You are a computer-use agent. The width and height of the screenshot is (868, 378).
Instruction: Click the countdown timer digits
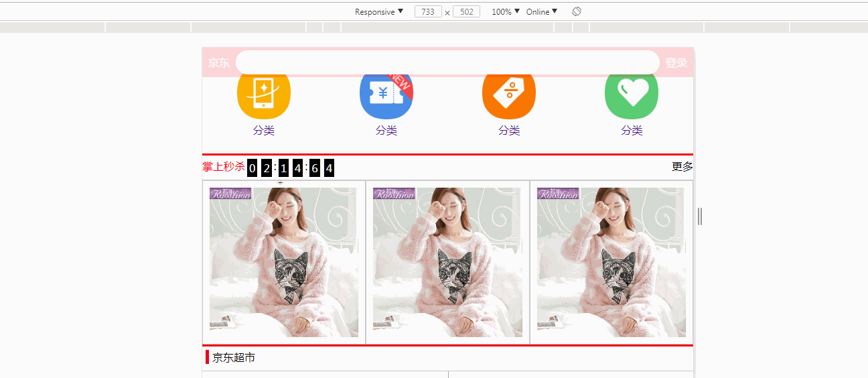click(291, 168)
